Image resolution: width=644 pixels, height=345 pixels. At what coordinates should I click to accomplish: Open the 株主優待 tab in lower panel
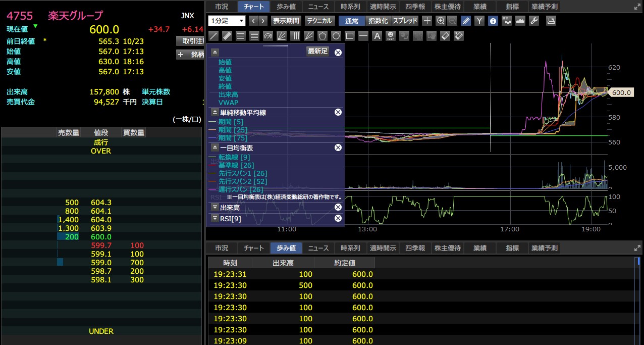pyautogui.click(x=448, y=248)
